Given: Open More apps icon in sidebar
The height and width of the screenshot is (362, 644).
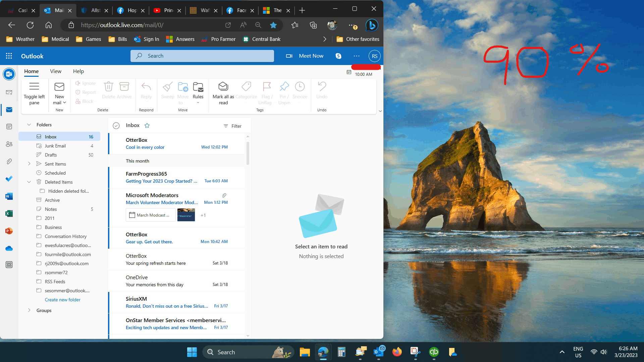Looking at the screenshot, I should [9, 265].
